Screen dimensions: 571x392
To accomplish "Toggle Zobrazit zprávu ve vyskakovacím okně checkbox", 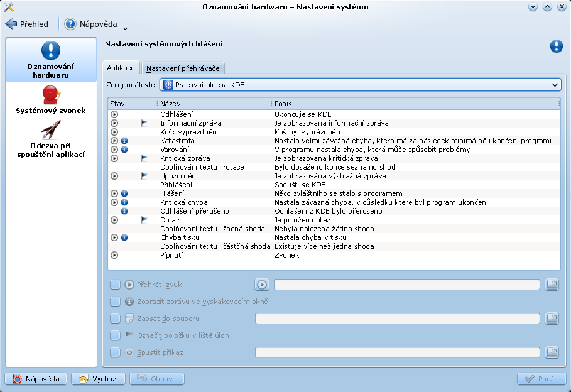I will 115,302.
